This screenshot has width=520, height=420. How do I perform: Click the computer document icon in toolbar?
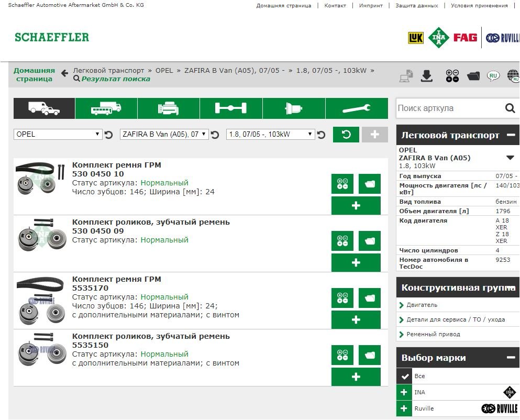pos(406,76)
